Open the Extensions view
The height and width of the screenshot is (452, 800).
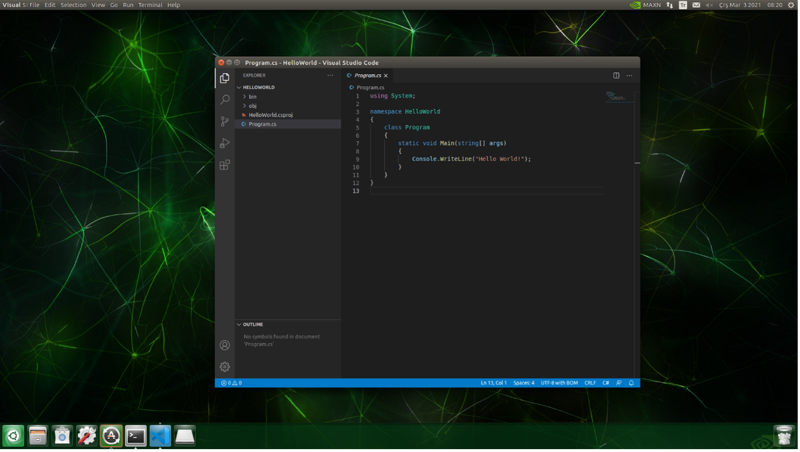click(x=224, y=165)
